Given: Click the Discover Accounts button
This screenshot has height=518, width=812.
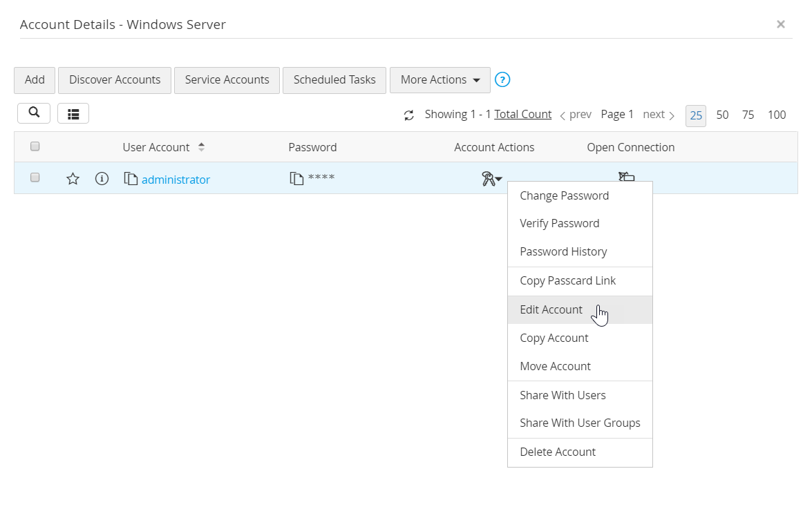Looking at the screenshot, I should click(115, 80).
